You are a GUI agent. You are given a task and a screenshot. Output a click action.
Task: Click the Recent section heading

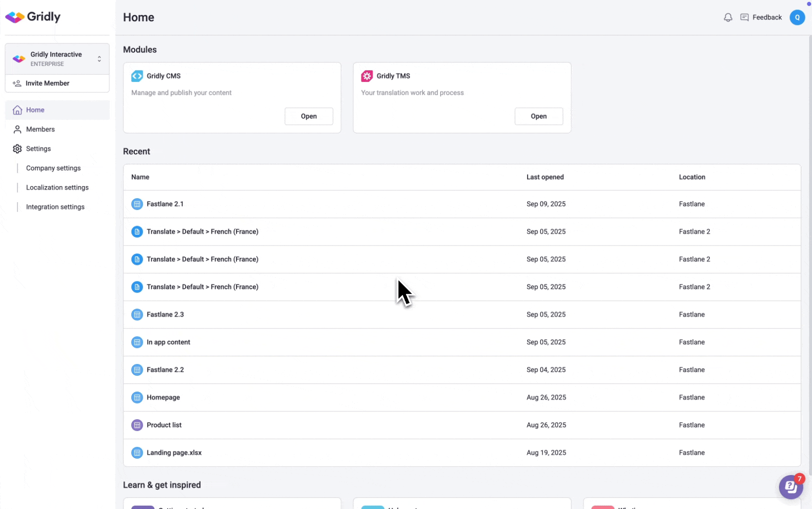click(137, 152)
